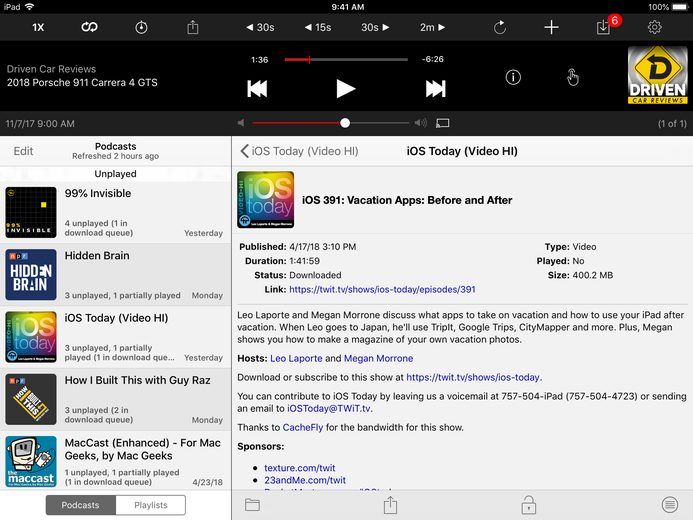This screenshot has width=693, height=520.
Task: Open settings gear icon
Action: 655,27
